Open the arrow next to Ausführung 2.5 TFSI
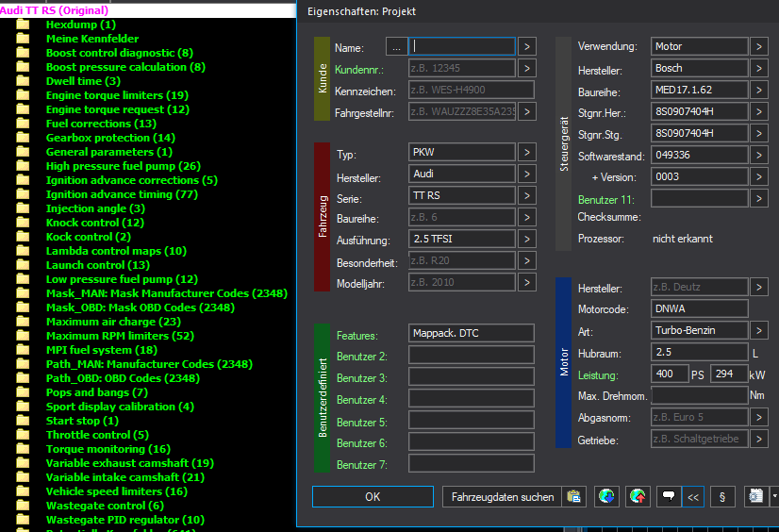779x532 pixels. coord(526,239)
